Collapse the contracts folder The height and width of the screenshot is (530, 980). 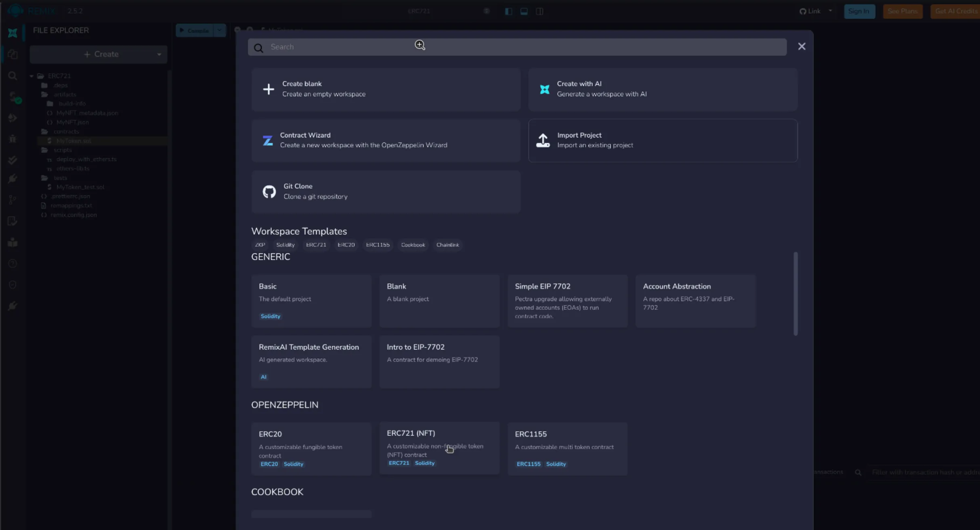pos(66,132)
